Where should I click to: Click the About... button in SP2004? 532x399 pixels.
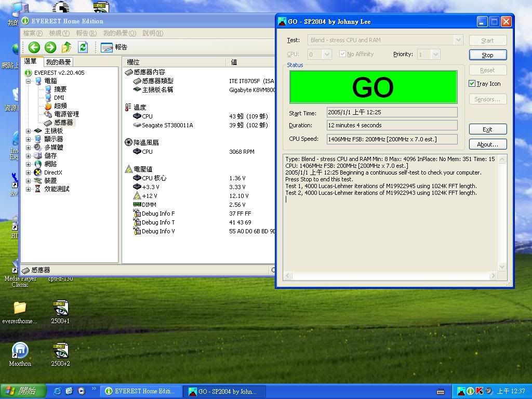coord(487,144)
